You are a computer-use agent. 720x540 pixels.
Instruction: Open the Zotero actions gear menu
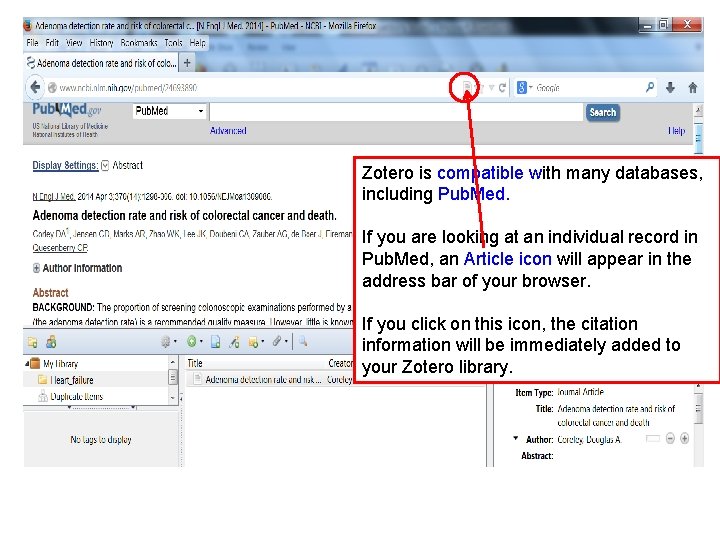(168, 342)
